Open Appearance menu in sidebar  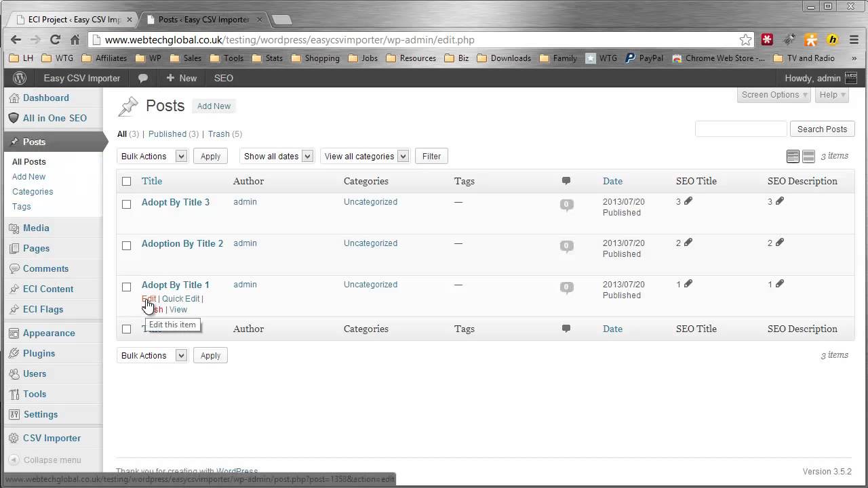[49, 333]
